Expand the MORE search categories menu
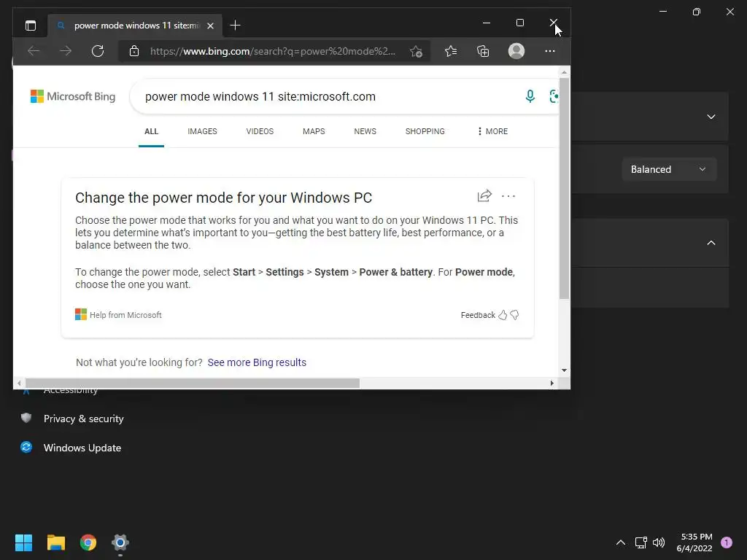The height and width of the screenshot is (560, 747). pos(492,131)
